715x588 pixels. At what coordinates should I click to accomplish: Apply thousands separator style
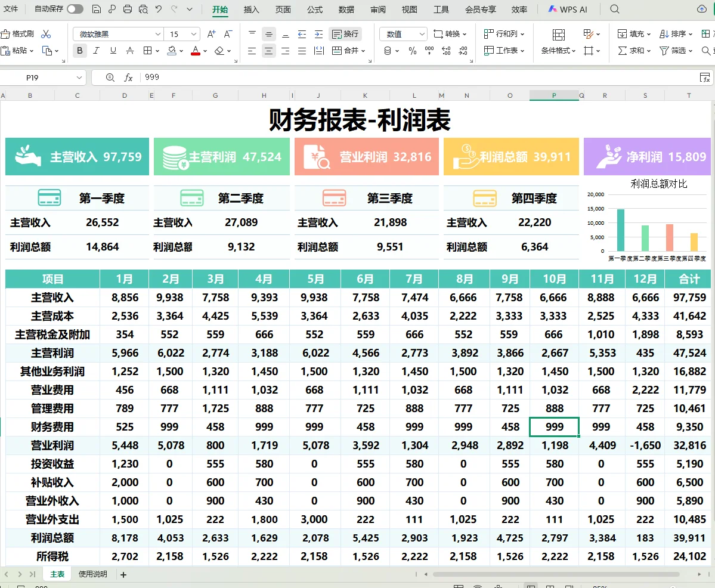click(x=429, y=51)
